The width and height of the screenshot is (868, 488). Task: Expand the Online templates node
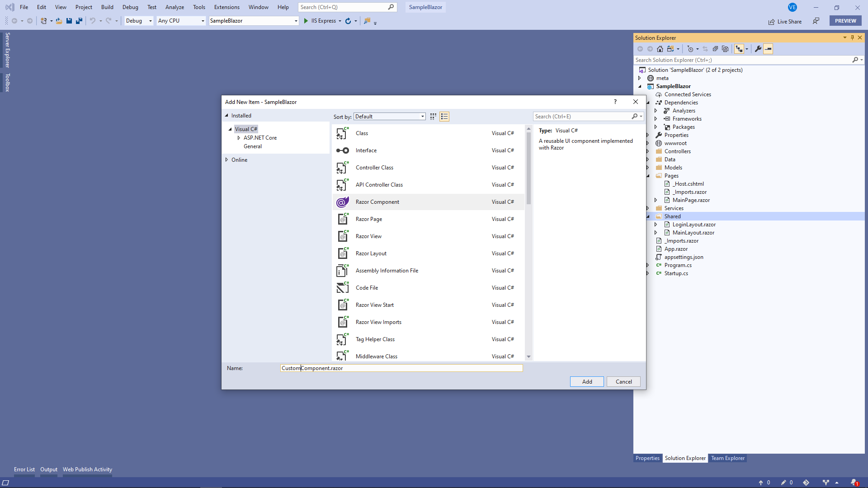(x=227, y=160)
